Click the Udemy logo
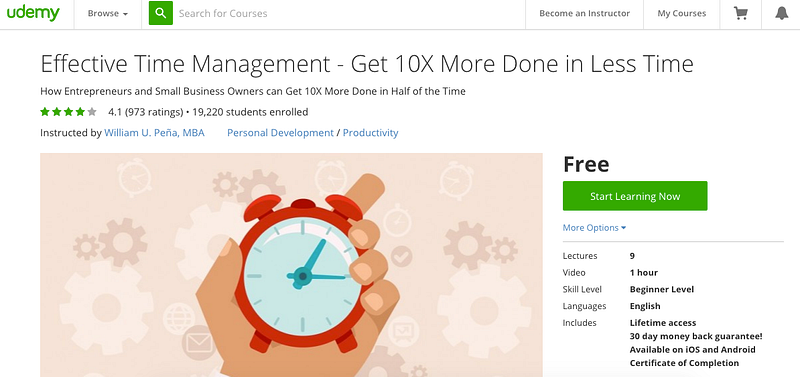The image size is (800, 377). point(33,13)
